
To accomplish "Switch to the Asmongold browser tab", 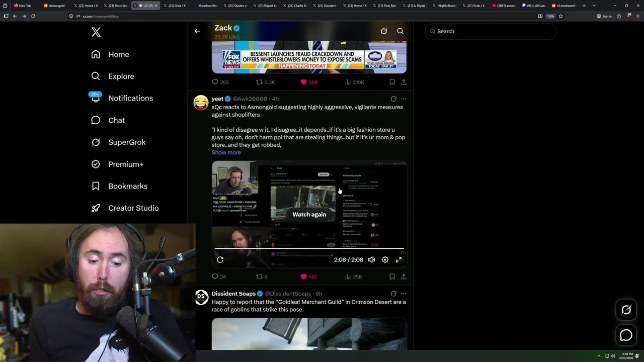I will [x=54, y=6].
